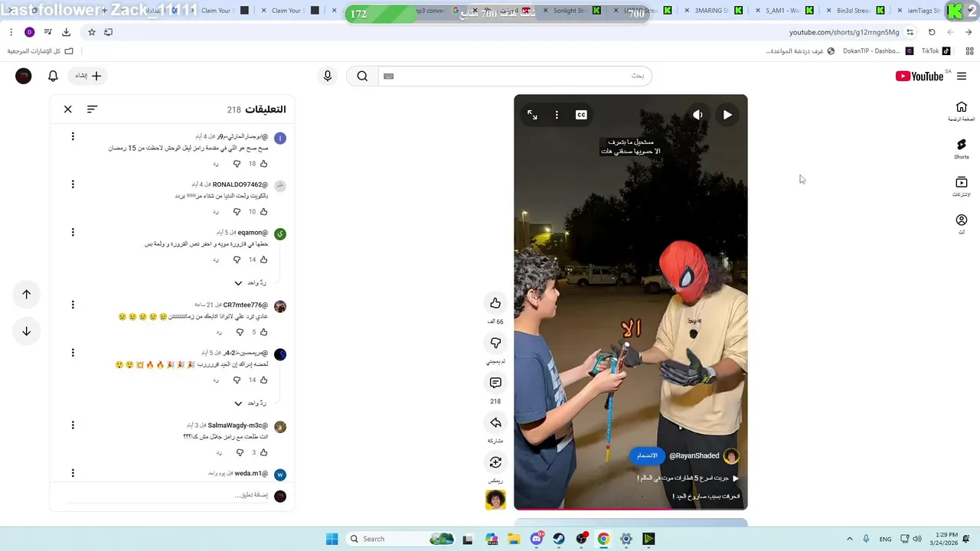Go to next Short with down arrow
The height and width of the screenshot is (551, 980).
click(x=26, y=331)
